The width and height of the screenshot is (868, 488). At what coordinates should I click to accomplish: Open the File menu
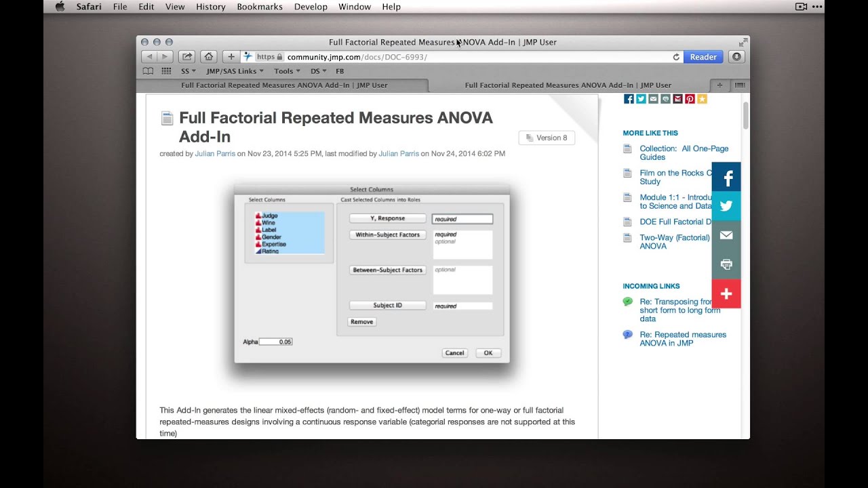pos(120,7)
